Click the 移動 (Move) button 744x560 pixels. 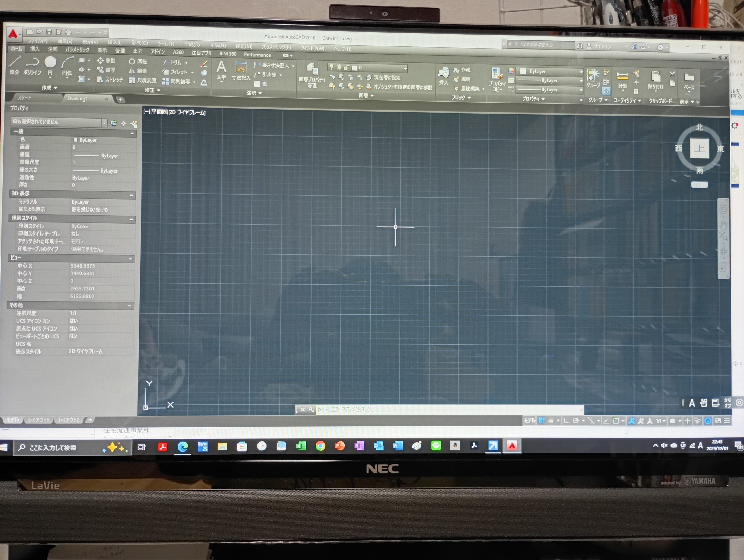point(106,60)
